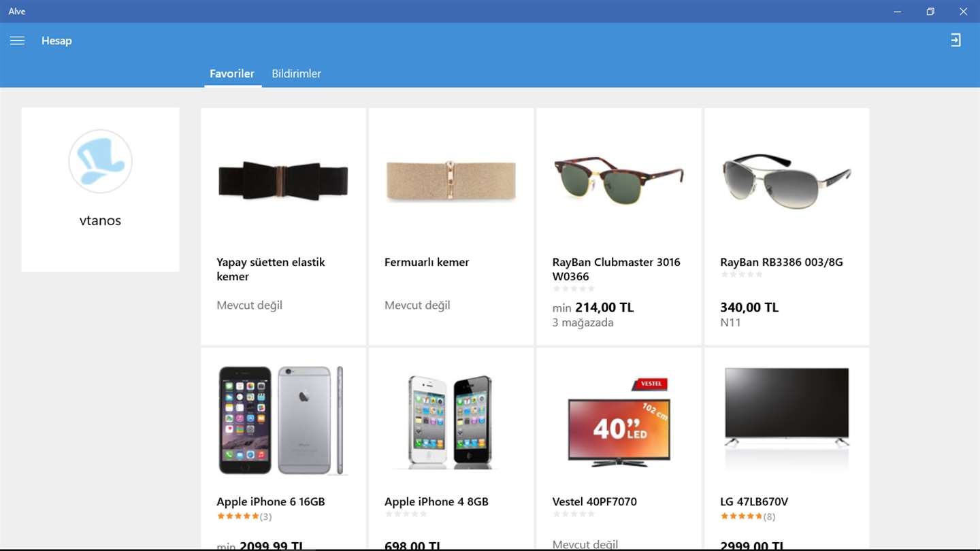Screen dimensions: 980x551
Task: Click the 3 mağazada store count
Action: pos(583,322)
